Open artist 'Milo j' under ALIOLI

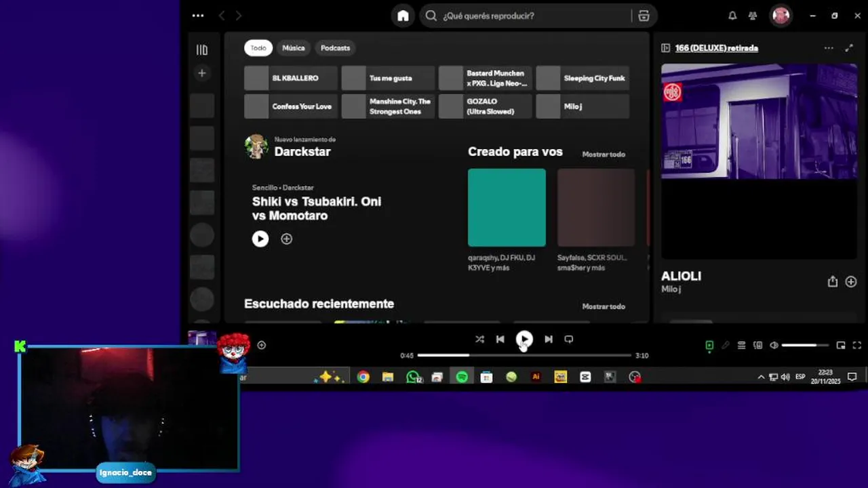(x=671, y=289)
